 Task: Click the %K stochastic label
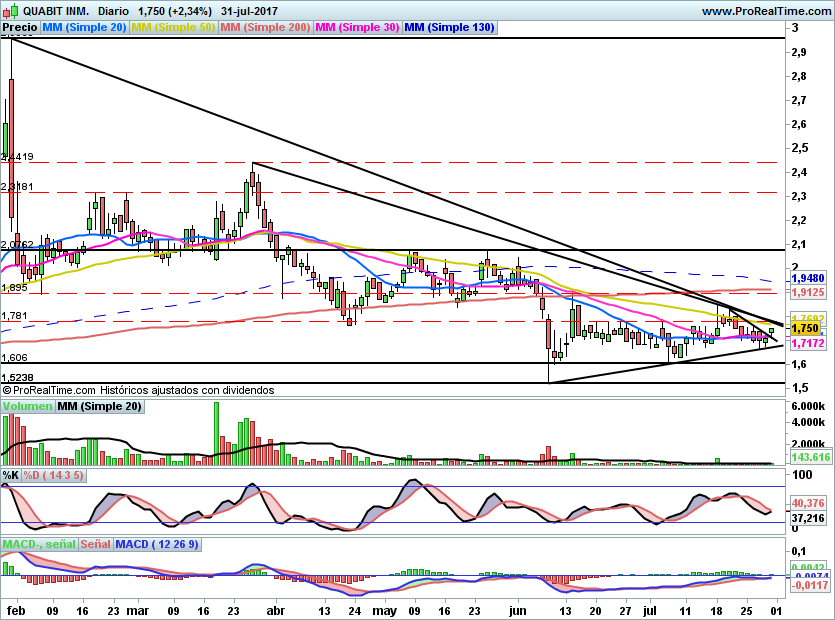[x=11, y=475]
